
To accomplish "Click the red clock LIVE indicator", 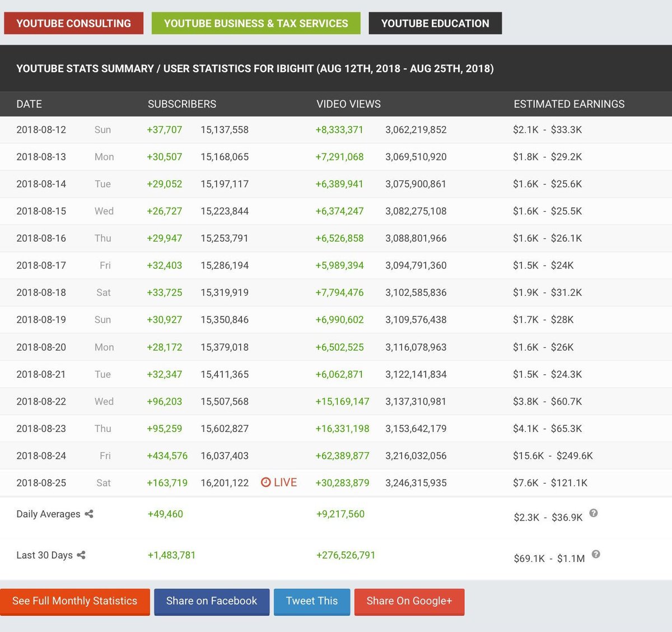I will [x=279, y=482].
